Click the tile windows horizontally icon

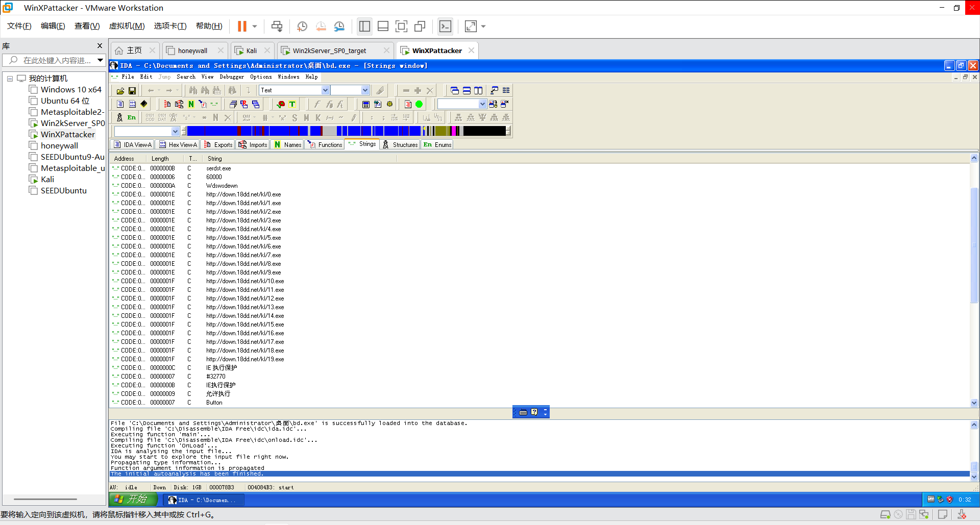467,91
